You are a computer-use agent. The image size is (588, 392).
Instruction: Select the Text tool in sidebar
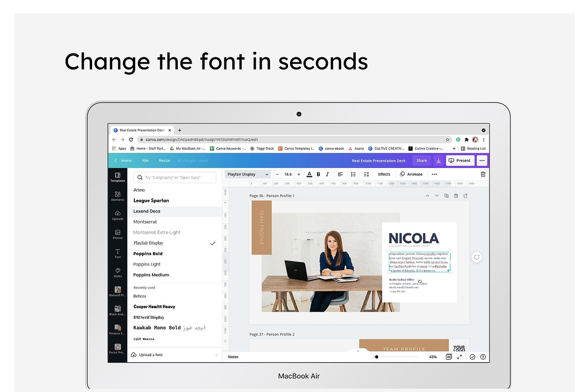(118, 253)
